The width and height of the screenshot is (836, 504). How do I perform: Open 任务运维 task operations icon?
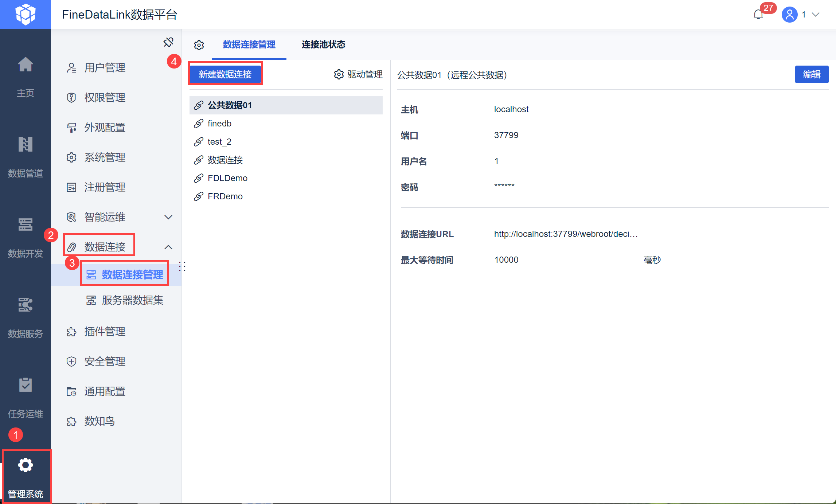pos(25,385)
